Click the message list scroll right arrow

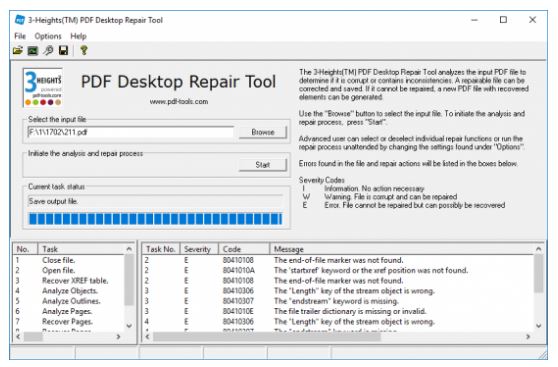pos(528,336)
